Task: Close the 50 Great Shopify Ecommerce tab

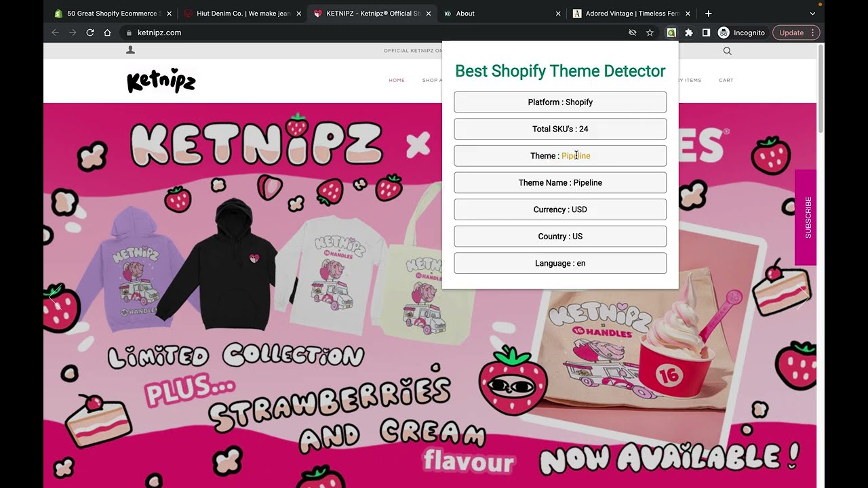Action: point(170,14)
